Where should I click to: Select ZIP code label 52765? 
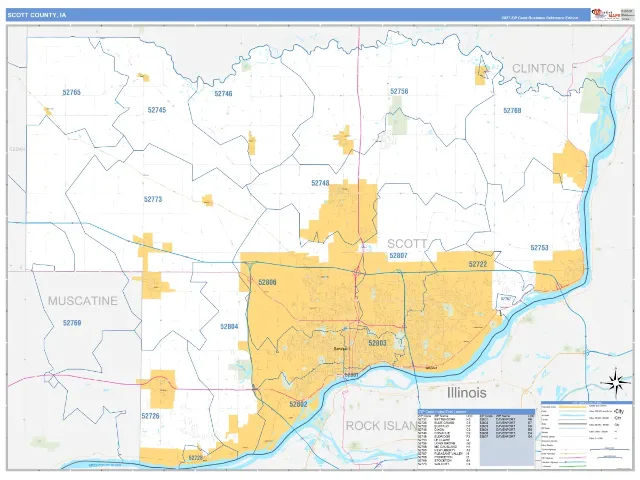(x=71, y=92)
